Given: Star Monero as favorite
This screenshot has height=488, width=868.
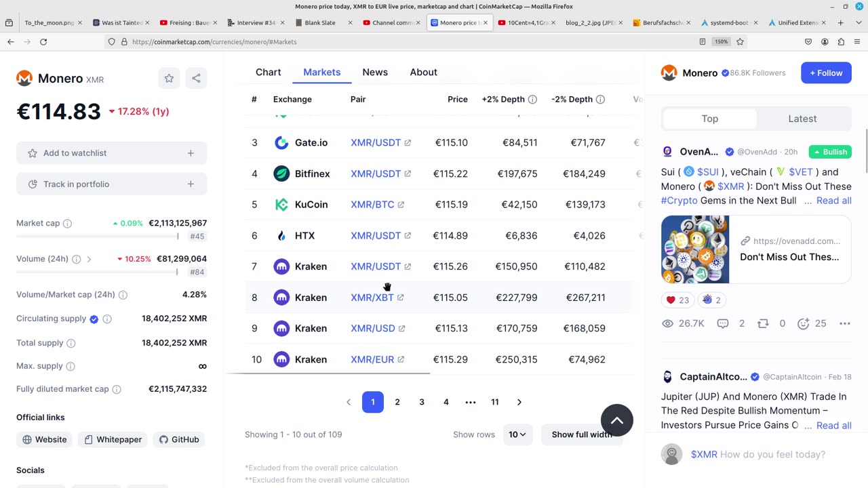Looking at the screenshot, I should (169, 79).
